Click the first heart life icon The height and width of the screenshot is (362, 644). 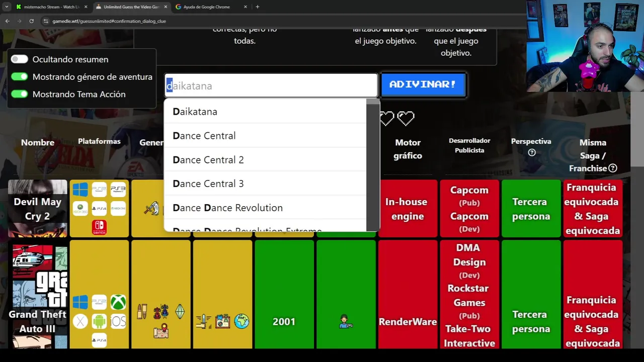tap(387, 119)
